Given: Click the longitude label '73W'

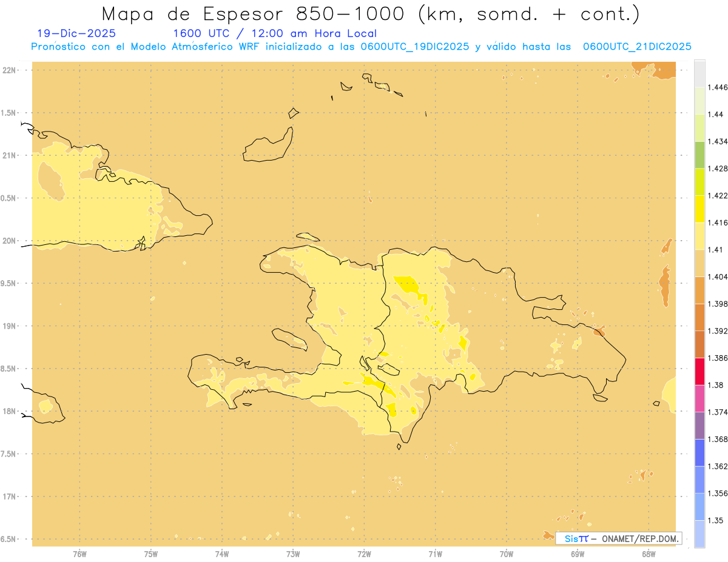Looking at the screenshot, I should [x=293, y=554].
